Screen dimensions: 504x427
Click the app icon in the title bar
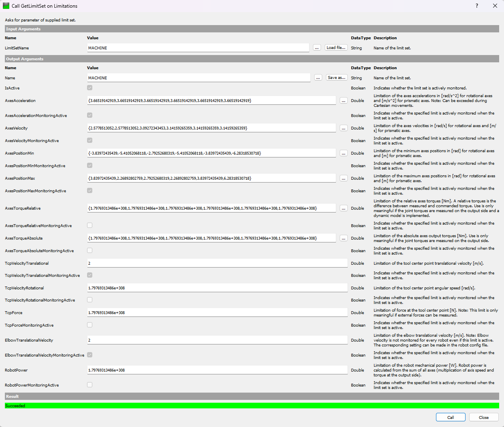[6, 6]
